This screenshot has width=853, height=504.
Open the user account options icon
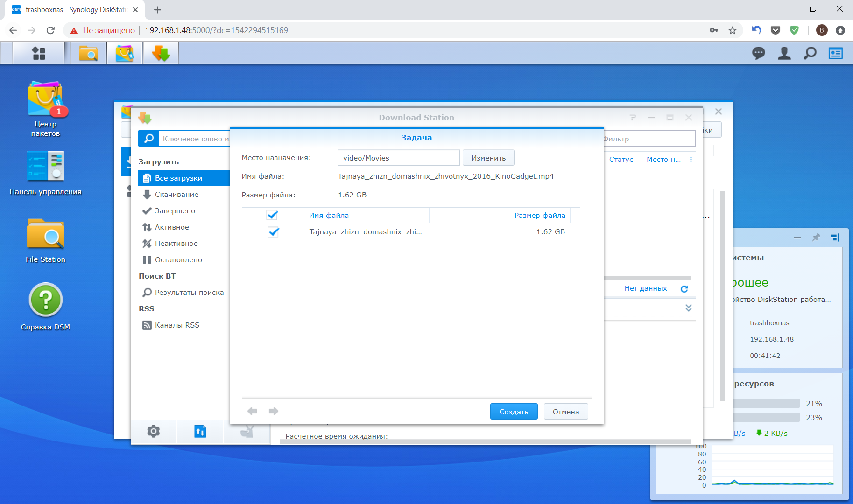784,54
